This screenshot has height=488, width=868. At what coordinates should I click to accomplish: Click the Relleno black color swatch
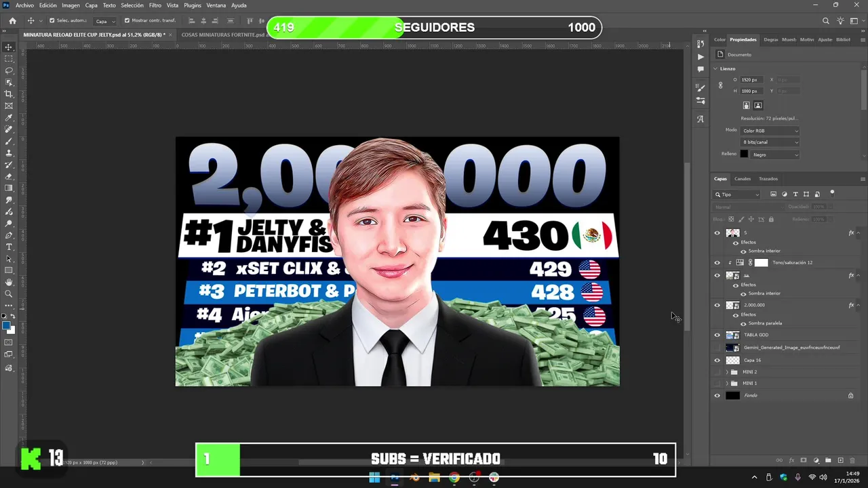click(x=744, y=155)
